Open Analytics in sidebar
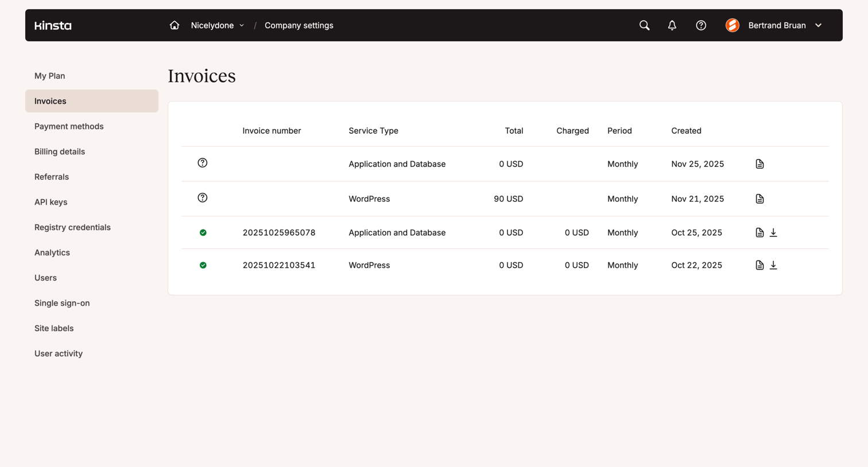The height and width of the screenshot is (467, 868). (92, 252)
